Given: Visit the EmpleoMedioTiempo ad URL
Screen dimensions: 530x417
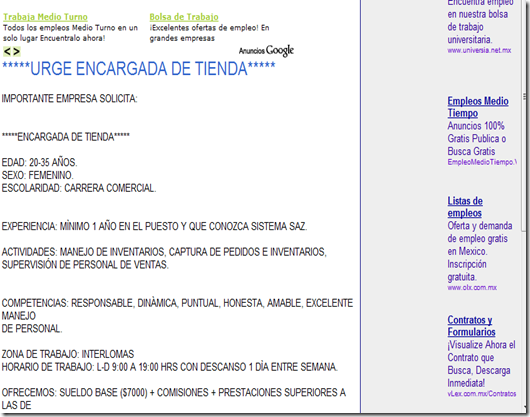Looking at the screenshot, I should pyautogui.click(x=482, y=162).
